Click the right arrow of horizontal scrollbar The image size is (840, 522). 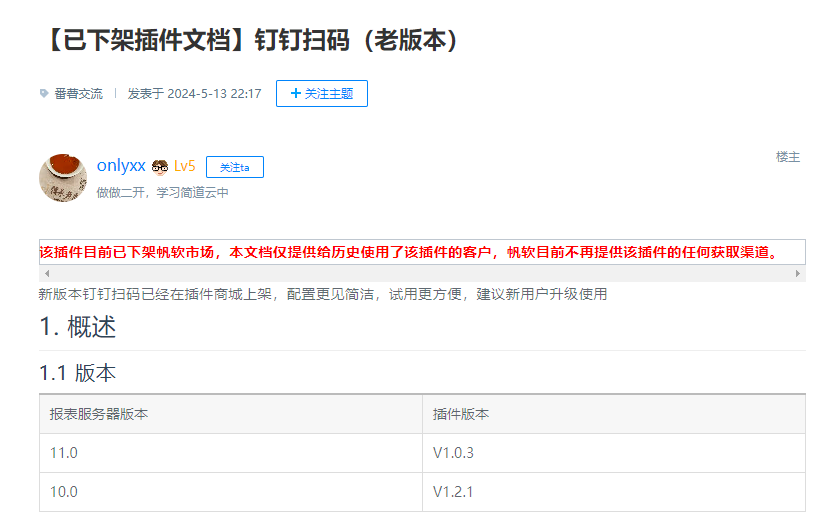[798, 273]
